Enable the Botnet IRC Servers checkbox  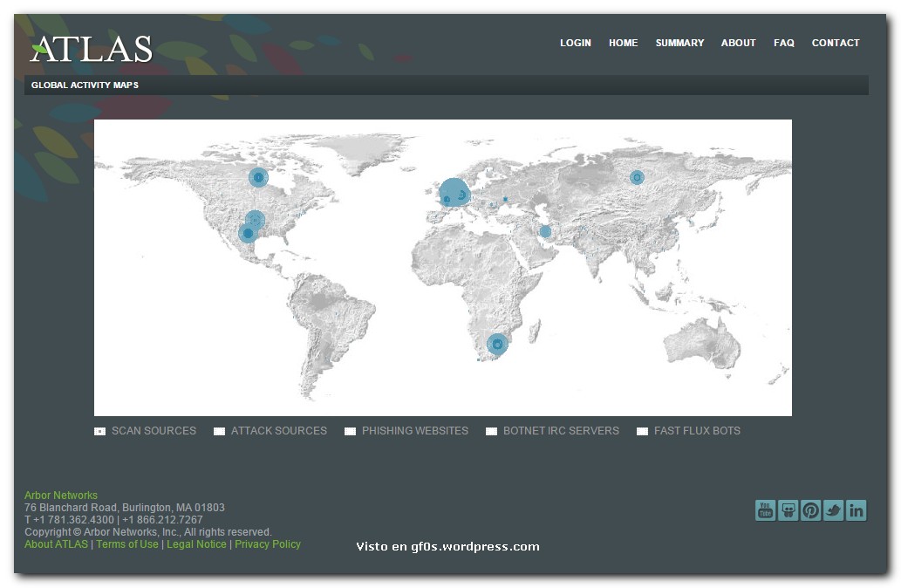coord(491,431)
